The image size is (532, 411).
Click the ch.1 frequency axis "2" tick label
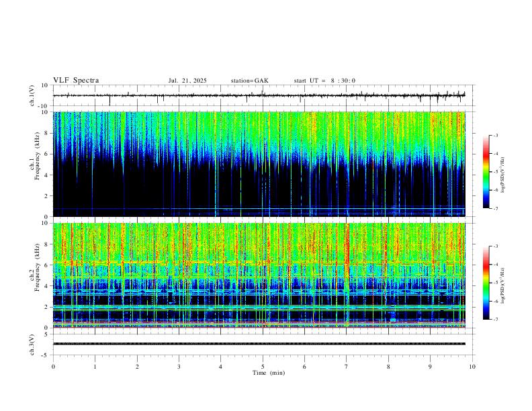click(46, 195)
